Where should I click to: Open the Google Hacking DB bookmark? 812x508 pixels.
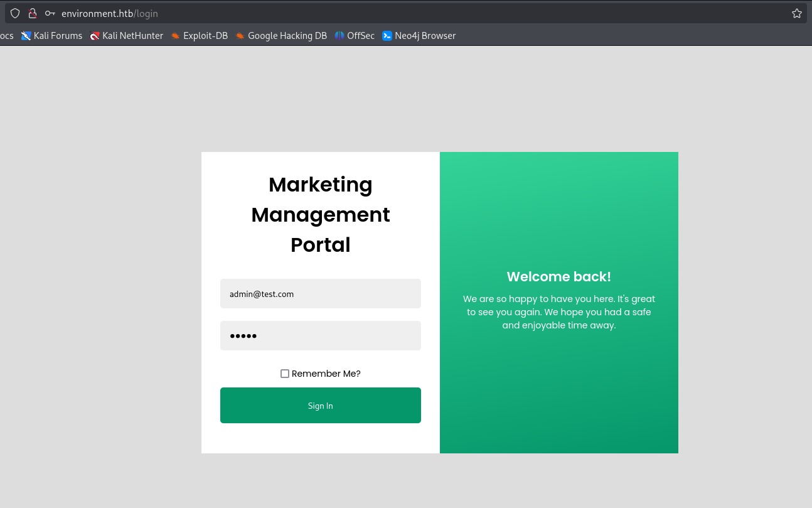tap(281, 36)
